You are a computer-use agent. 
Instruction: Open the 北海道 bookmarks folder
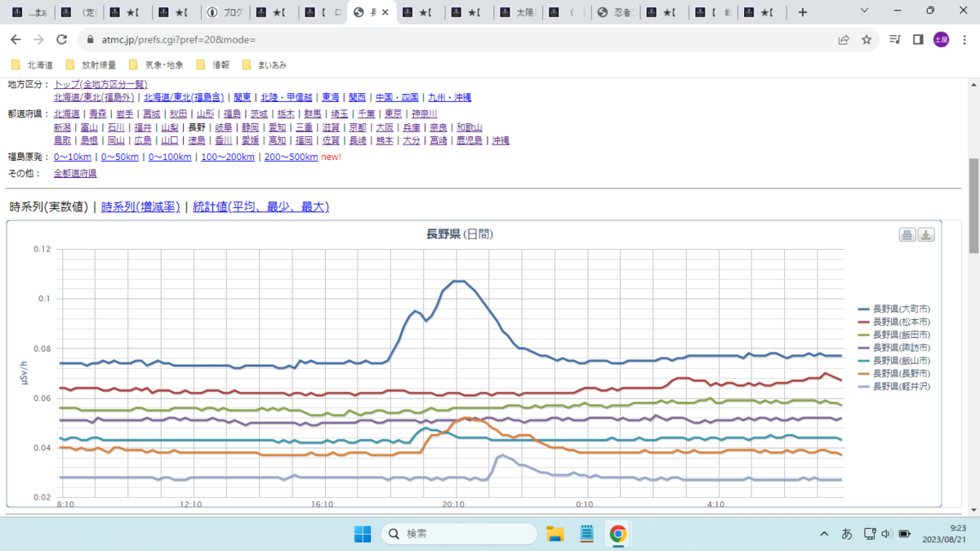(33, 64)
